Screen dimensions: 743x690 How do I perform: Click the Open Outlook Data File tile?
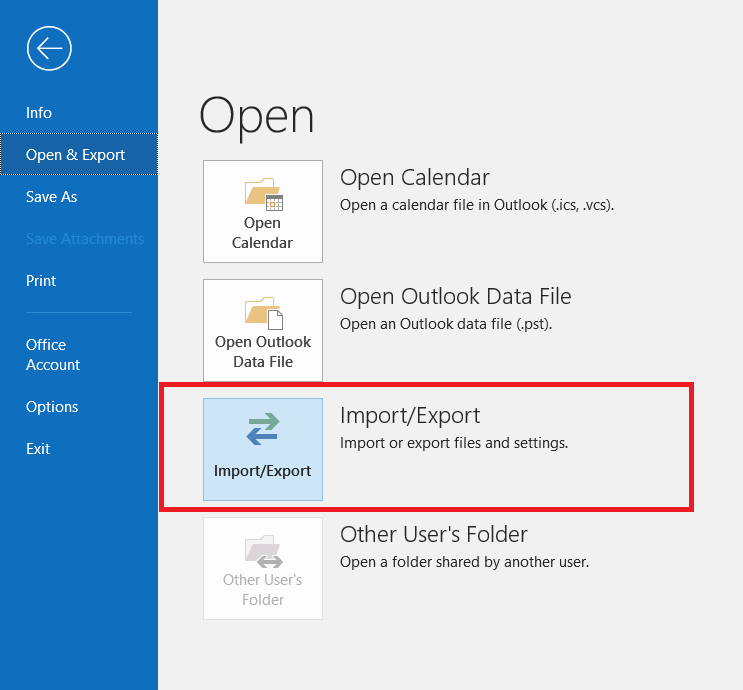tap(263, 330)
